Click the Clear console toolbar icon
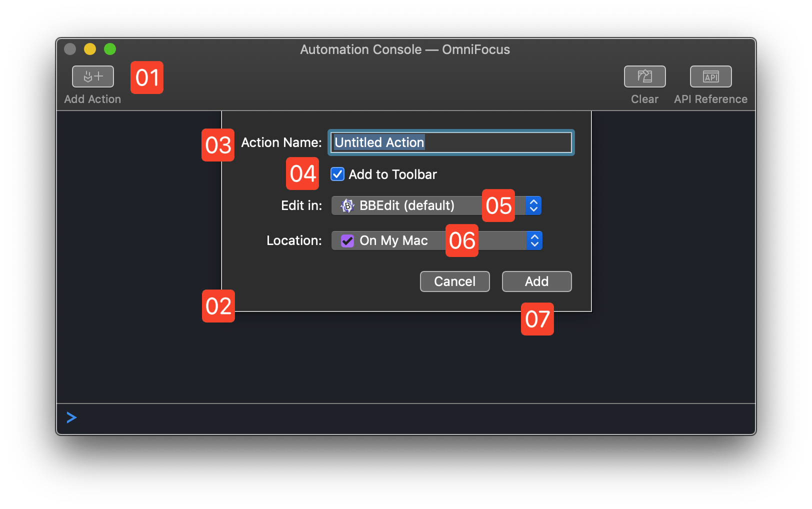This screenshot has height=509, width=812. tap(644, 76)
